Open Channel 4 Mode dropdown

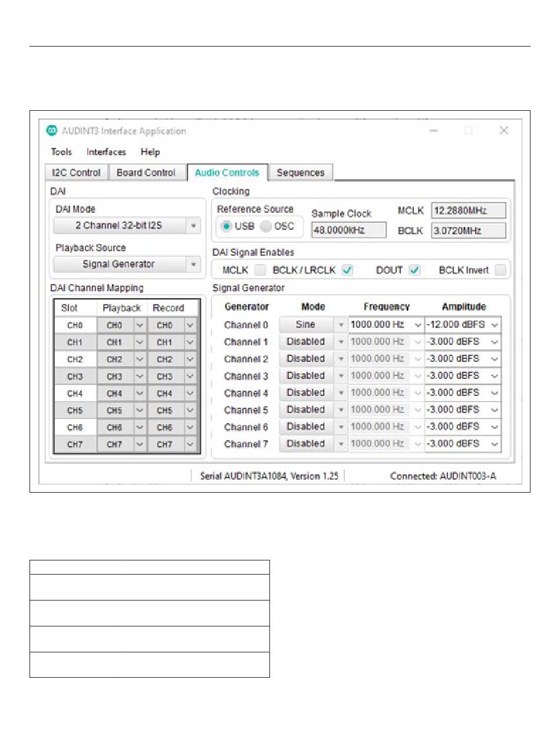[313, 393]
